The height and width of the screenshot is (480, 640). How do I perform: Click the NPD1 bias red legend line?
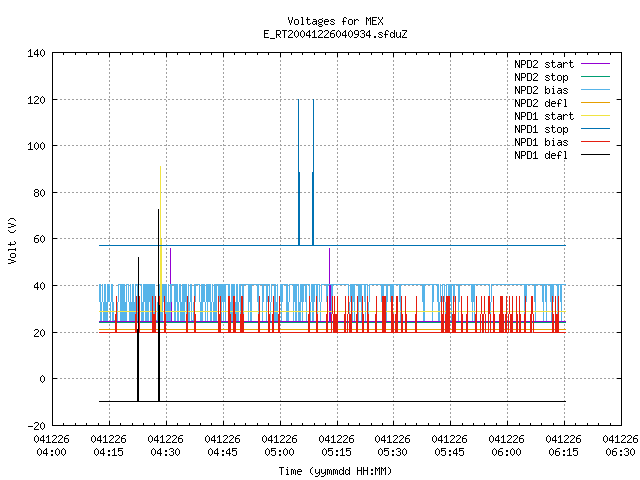tap(595, 142)
